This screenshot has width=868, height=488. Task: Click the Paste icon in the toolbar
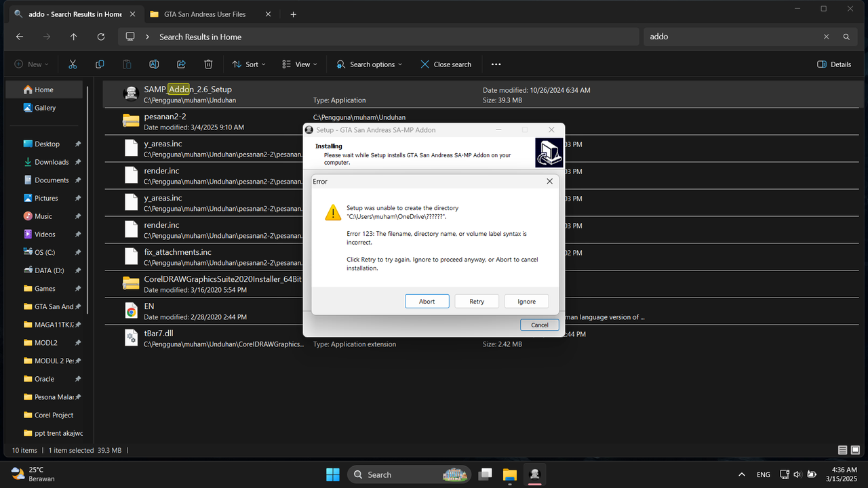127,64
